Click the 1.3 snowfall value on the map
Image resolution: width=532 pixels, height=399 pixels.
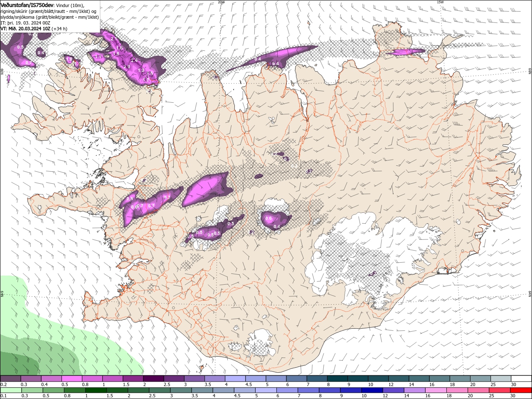pos(140,70)
